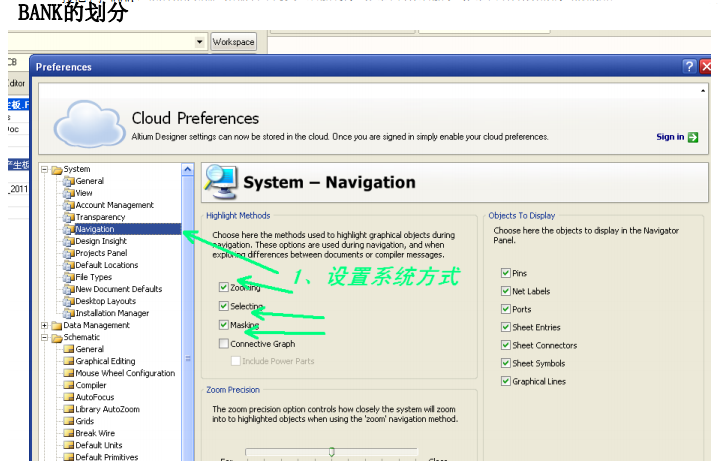Click the Schematic folder icon
The image size is (718, 469).
57,338
